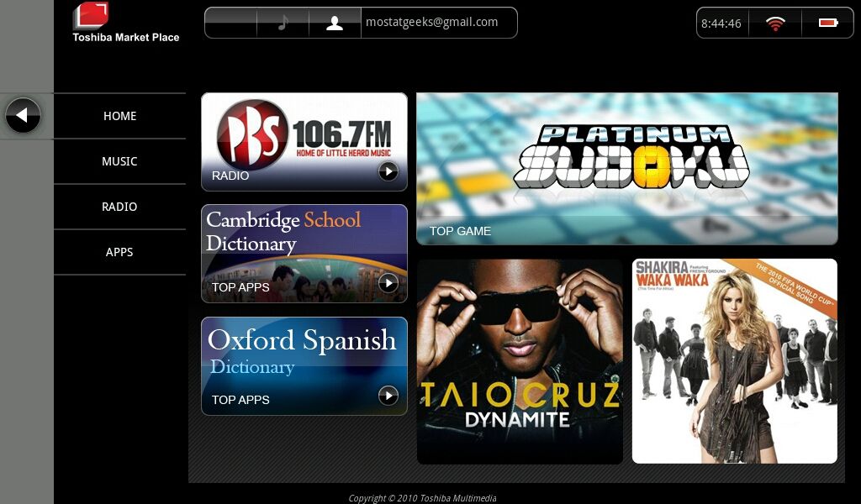Open the user account icon
Screen dimensions: 861x504
point(335,23)
